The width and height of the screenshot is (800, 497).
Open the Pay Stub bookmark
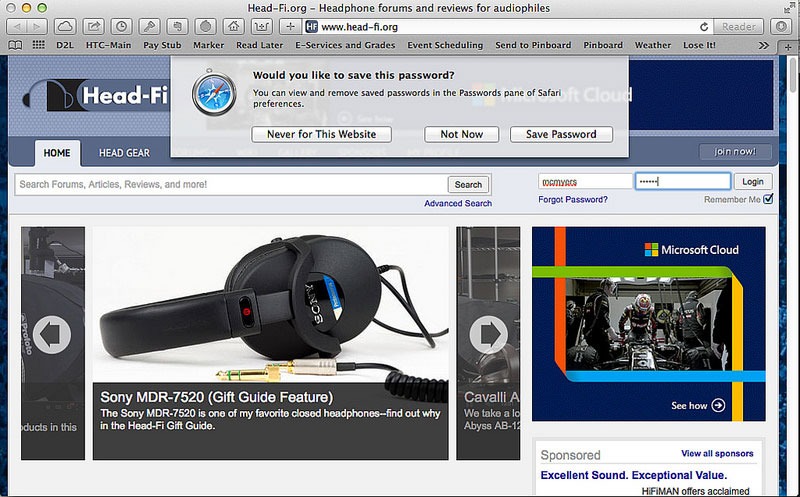click(162, 45)
